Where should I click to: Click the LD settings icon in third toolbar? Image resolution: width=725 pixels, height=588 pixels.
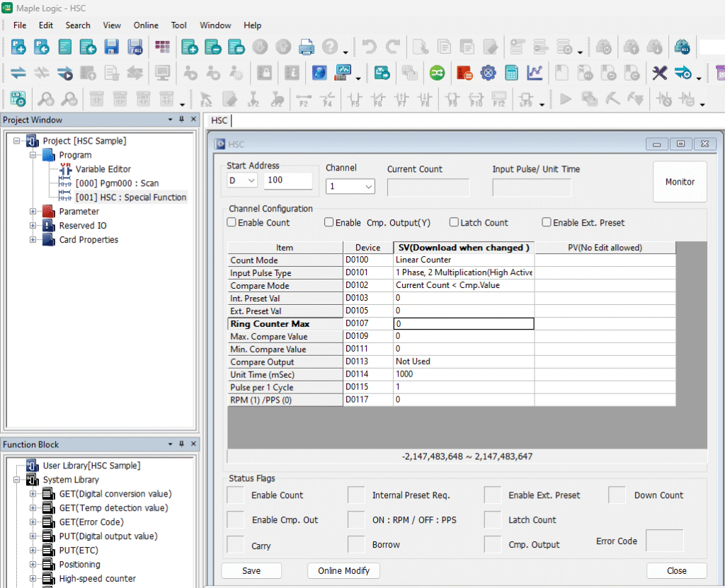click(x=18, y=98)
